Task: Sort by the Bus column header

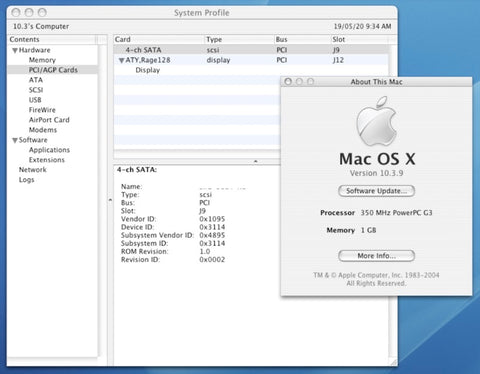Action: 302,39
